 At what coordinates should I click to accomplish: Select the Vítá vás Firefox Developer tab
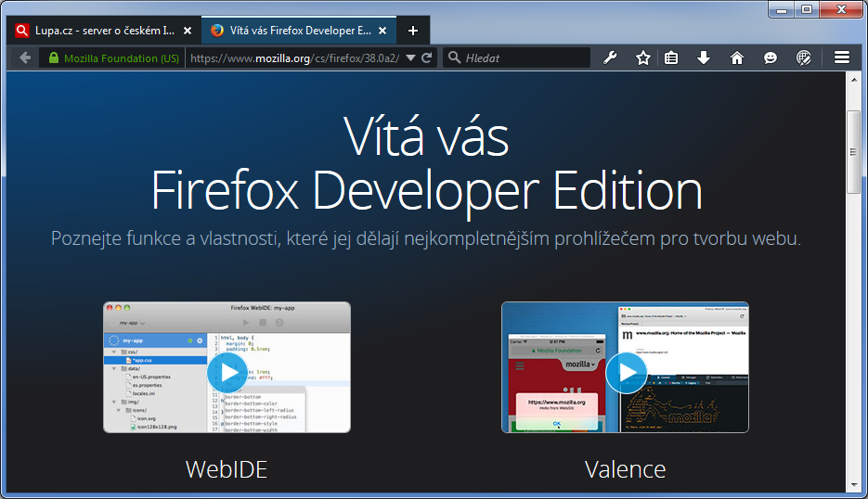coord(299,31)
